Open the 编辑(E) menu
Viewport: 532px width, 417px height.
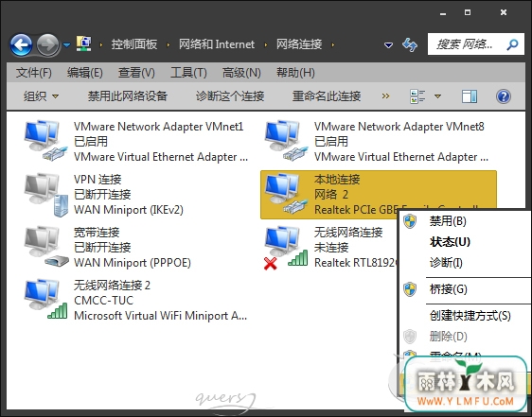(x=85, y=73)
